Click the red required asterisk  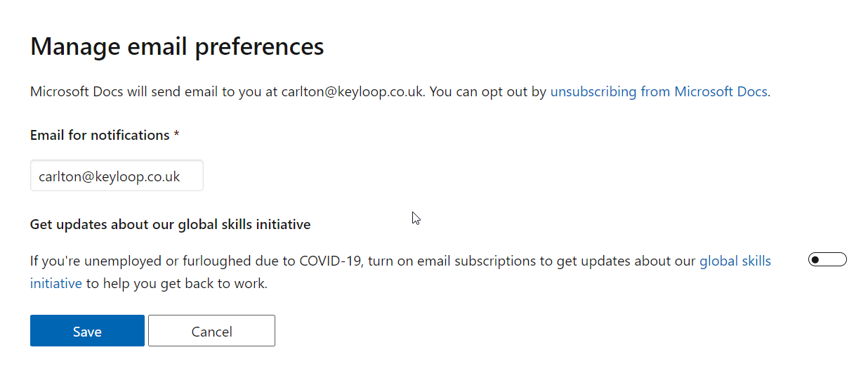[176, 134]
